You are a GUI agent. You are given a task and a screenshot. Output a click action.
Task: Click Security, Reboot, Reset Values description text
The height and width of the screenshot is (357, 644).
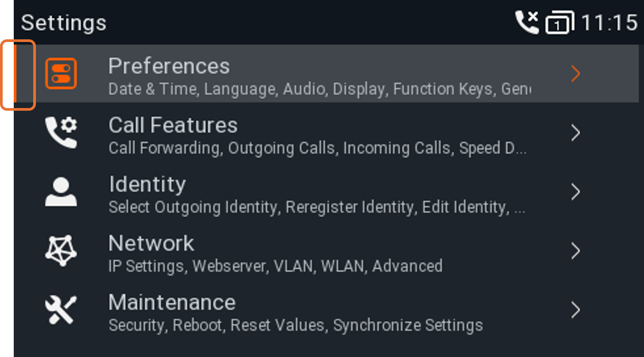pos(296,325)
